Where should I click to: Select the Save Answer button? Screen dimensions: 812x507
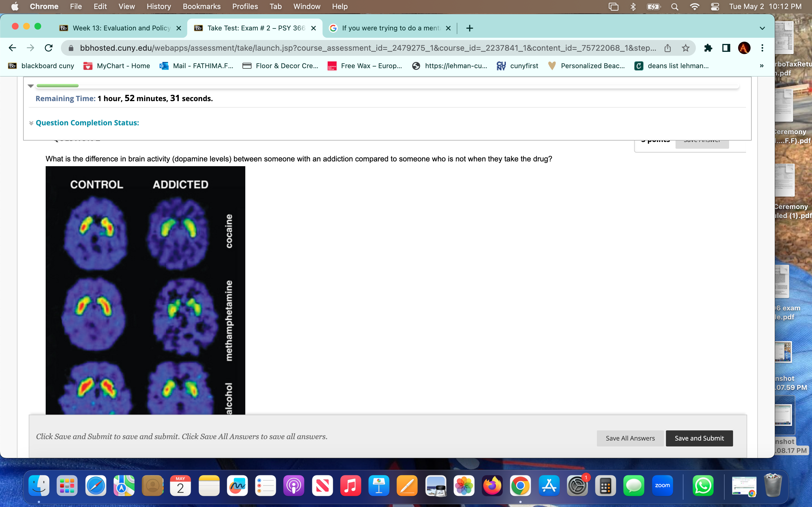[702, 140]
